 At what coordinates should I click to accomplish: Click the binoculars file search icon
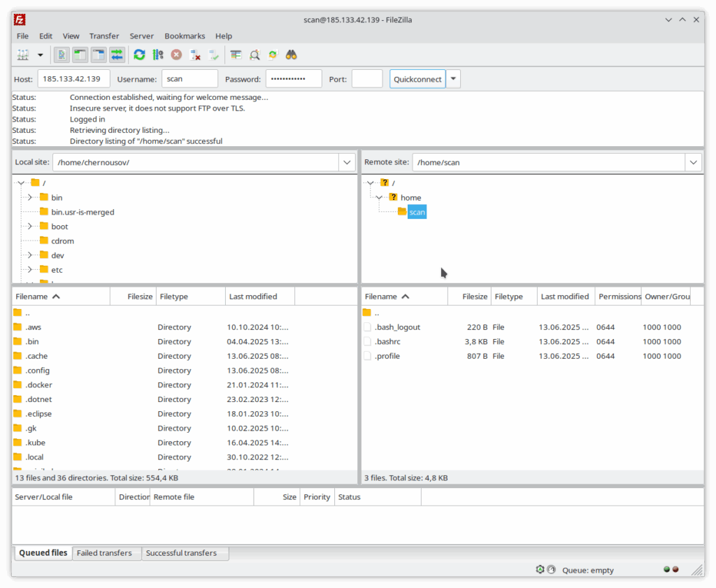click(292, 55)
